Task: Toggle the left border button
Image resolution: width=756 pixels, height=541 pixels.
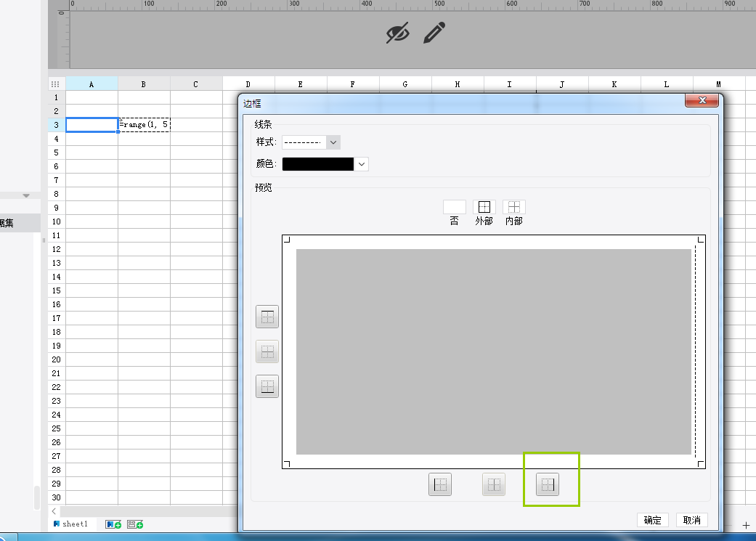Action: coord(440,484)
